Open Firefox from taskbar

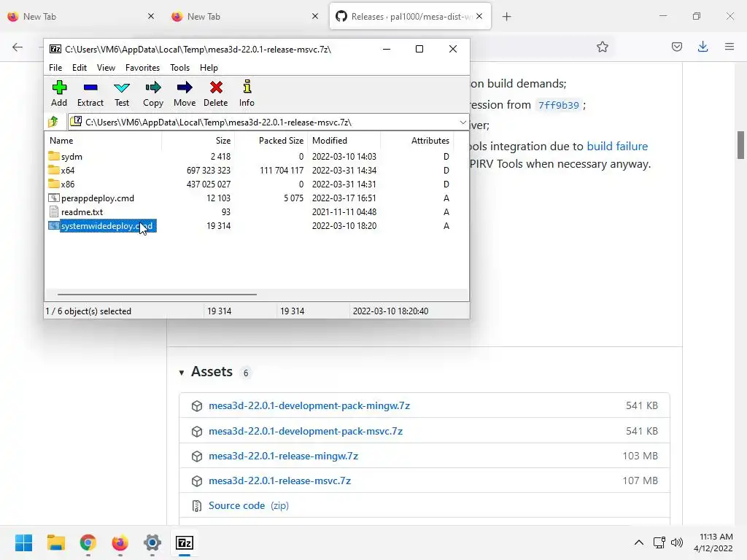point(120,542)
